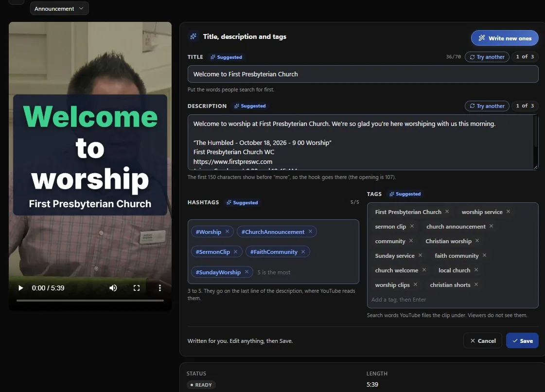Click the 0:00 / 5:39 video time
Screen dimensions: 545x392
(48, 288)
